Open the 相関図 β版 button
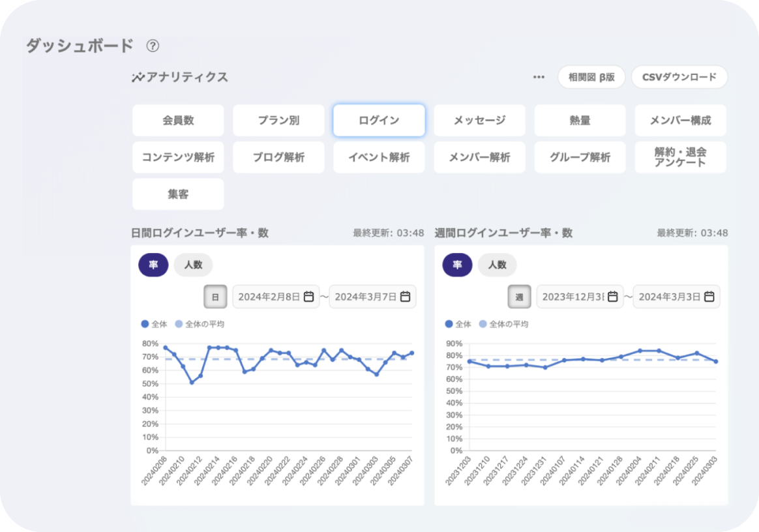The width and height of the screenshot is (759, 532). tap(591, 77)
